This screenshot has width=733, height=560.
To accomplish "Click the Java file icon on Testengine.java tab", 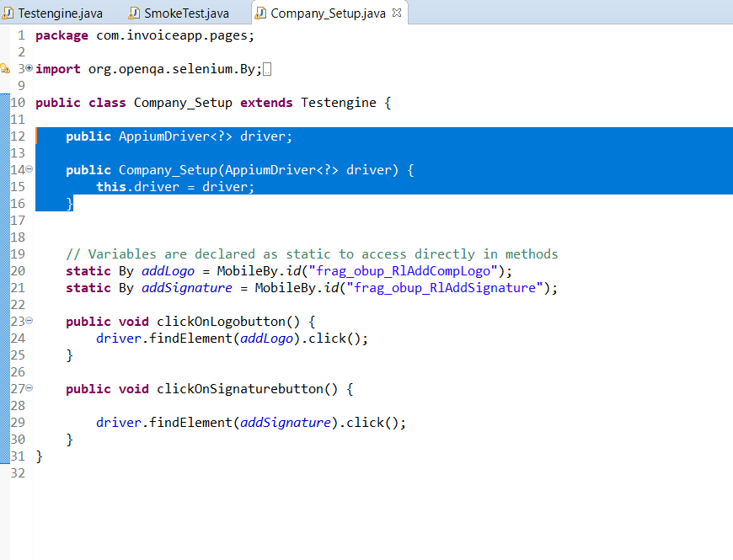I will (x=8, y=13).
